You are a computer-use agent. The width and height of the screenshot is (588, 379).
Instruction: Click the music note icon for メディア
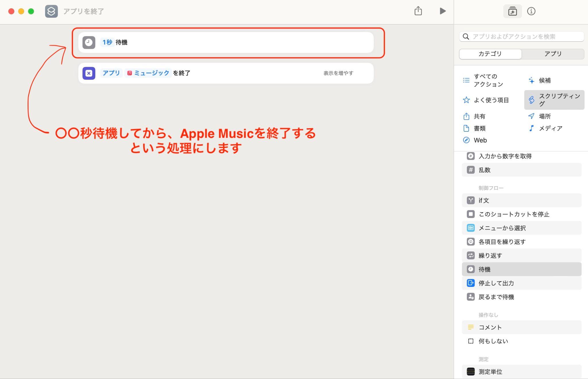click(531, 128)
